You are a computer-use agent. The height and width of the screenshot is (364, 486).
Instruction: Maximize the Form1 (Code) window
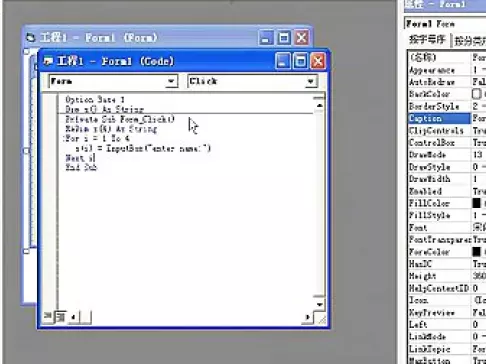(x=300, y=61)
